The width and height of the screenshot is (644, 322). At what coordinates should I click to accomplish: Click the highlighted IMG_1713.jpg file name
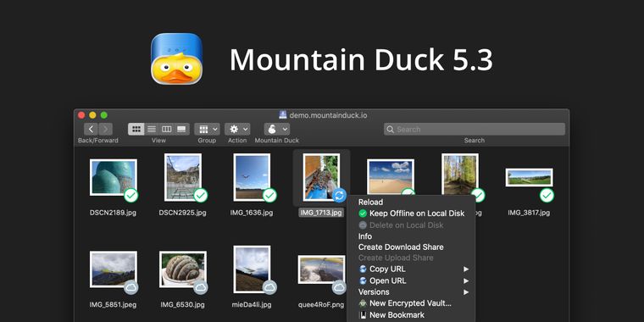tap(321, 213)
